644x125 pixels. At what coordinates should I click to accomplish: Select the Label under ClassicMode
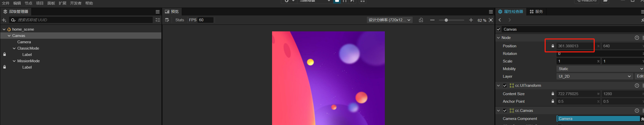(27, 55)
